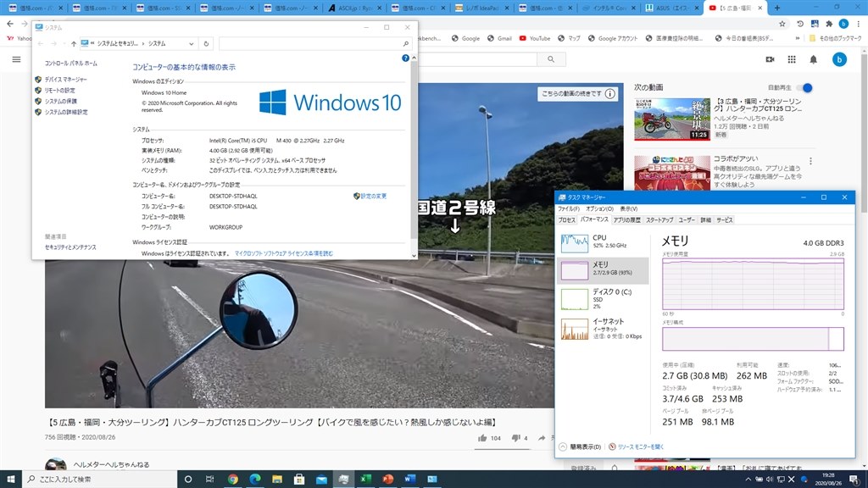
Task: Open the YouTube apps grid icon
Action: pyautogui.click(x=792, y=60)
